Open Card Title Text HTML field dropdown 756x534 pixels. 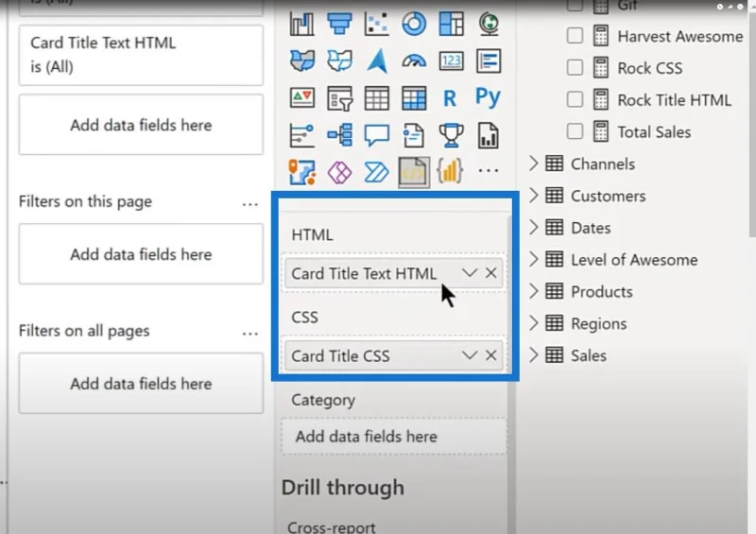click(x=469, y=273)
